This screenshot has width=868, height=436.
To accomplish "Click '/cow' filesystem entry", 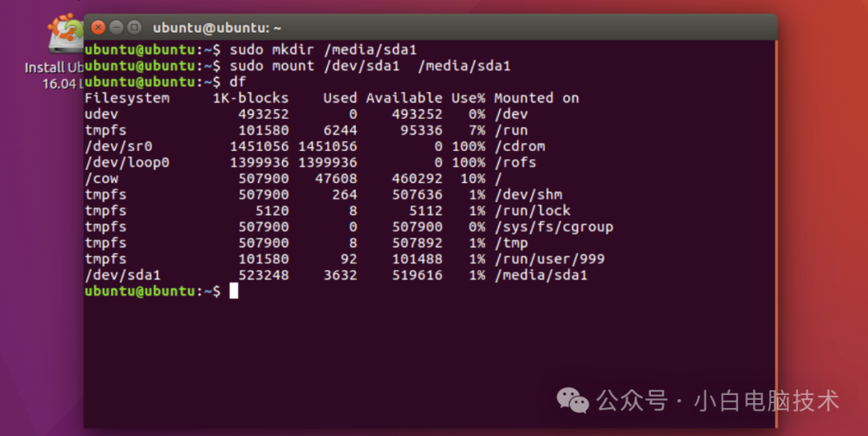I will 101,179.
